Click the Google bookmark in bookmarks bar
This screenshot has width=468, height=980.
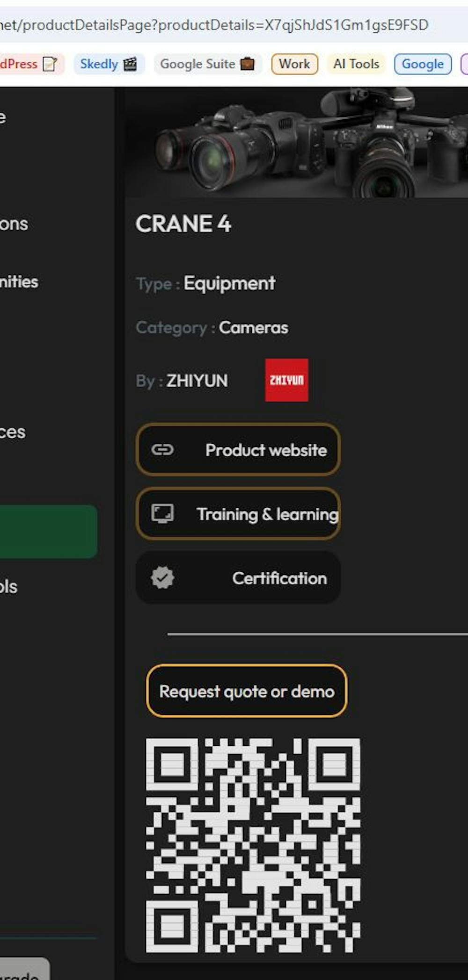423,64
